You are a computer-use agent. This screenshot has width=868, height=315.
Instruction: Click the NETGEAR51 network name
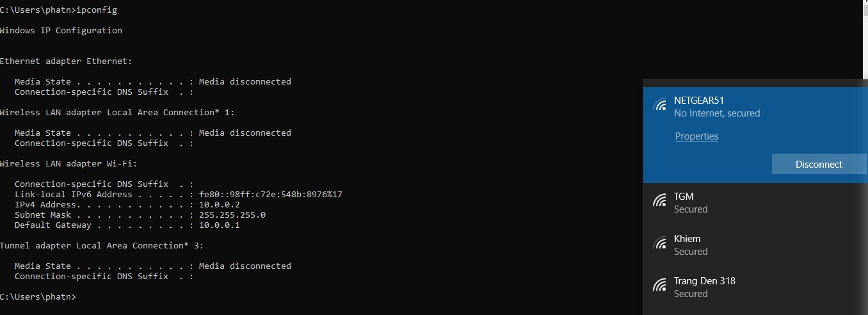(699, 101)
